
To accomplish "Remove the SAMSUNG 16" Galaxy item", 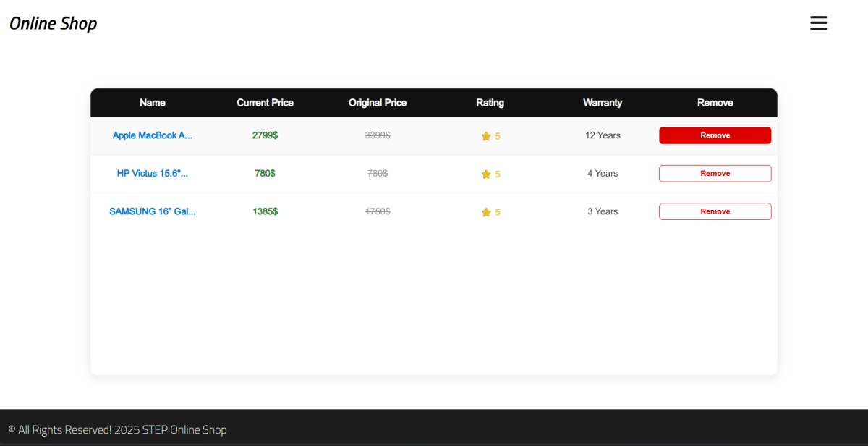I will [x=715, y=211].
